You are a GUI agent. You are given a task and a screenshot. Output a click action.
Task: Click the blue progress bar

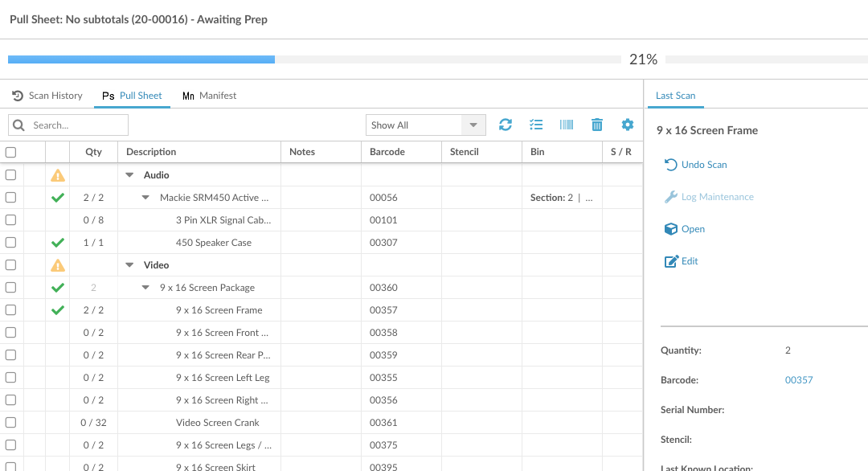(141, 59)
